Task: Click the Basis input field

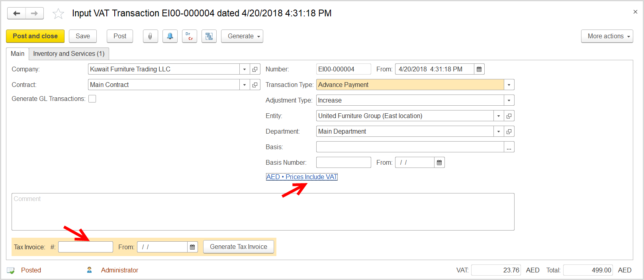Action: (410, 147)
